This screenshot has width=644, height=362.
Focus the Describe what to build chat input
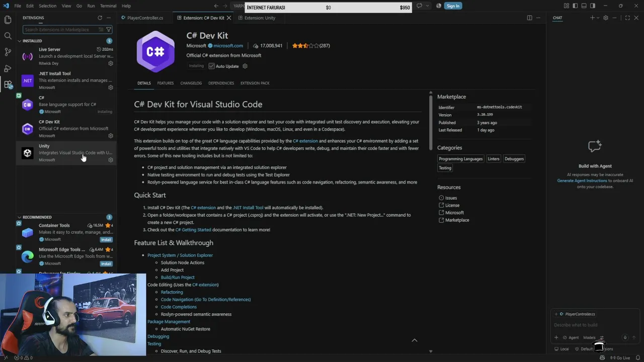point(595,325)
